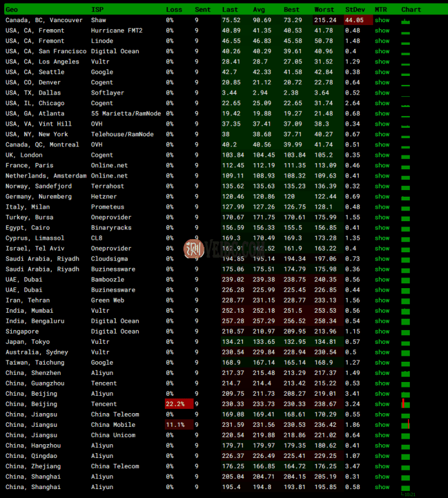Screen dimensions: 448x498
Task: Select 'Israel, Tel Aviv' geo cell
Action: (x=35, y=248)
